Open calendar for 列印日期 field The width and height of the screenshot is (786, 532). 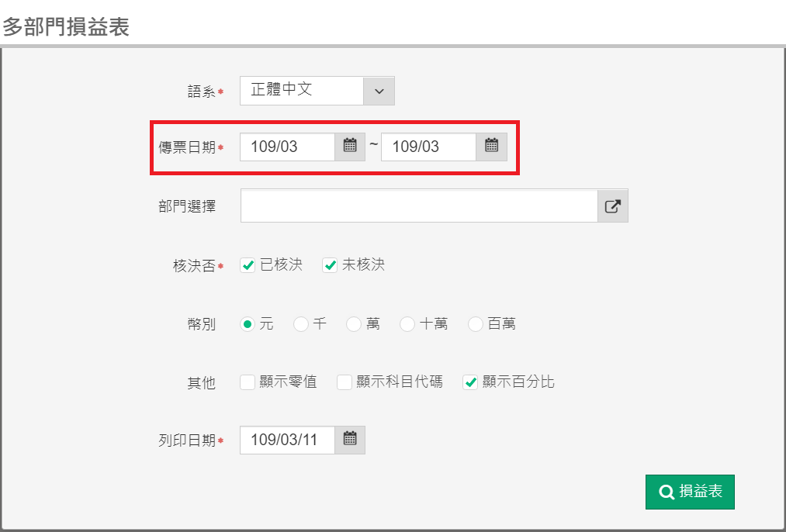coord(350,440)
